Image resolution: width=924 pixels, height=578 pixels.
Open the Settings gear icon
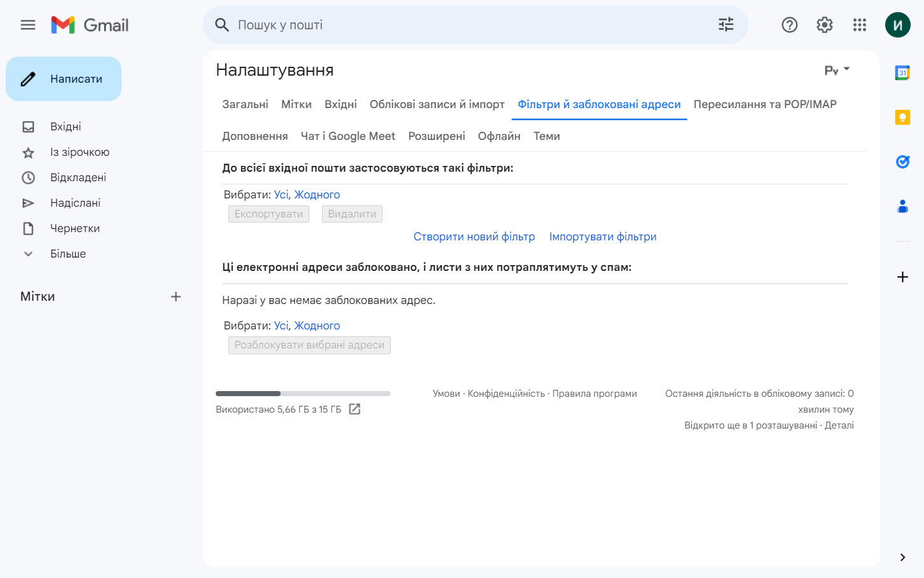coord(824,25)
